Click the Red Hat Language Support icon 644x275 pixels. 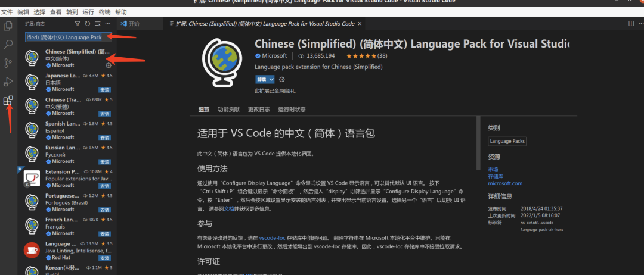click(31, 250)
